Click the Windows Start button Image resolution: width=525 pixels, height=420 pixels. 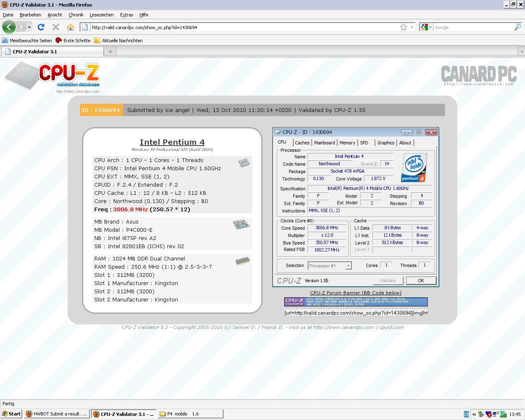tap(11, 414)
